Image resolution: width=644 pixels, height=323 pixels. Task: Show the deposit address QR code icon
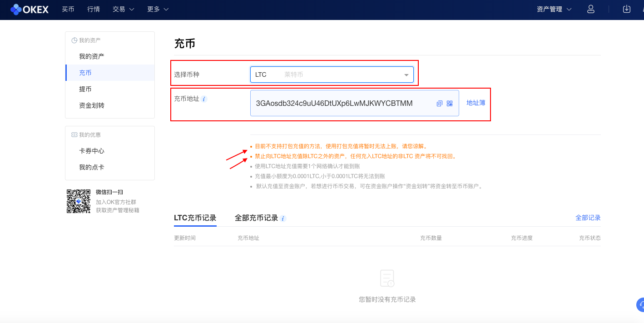pyautogui.click(x=450, y=104)
